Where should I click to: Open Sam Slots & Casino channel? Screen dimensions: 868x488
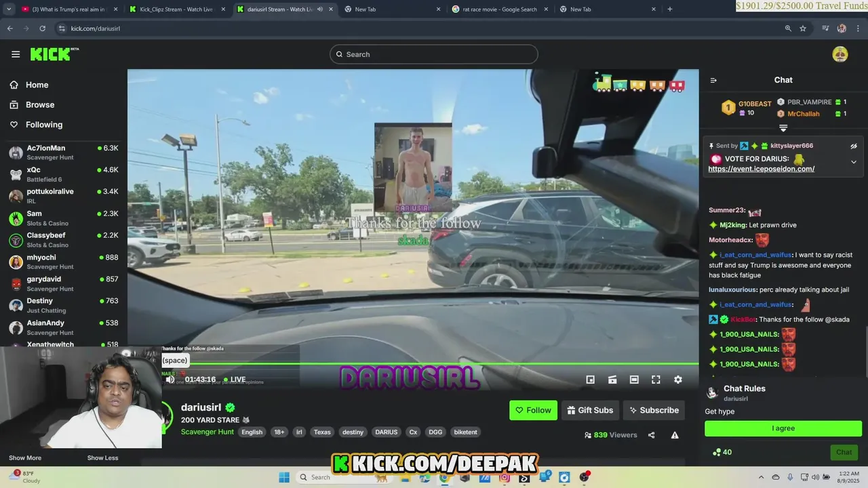point(64,218)
